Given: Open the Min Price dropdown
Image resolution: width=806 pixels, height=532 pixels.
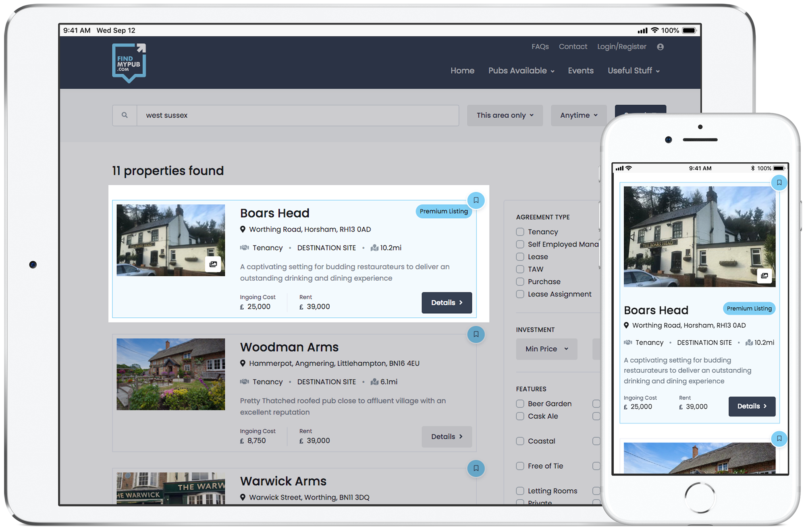Looking at the screenshot, I should pyautogui.click(x=546, y=349).
